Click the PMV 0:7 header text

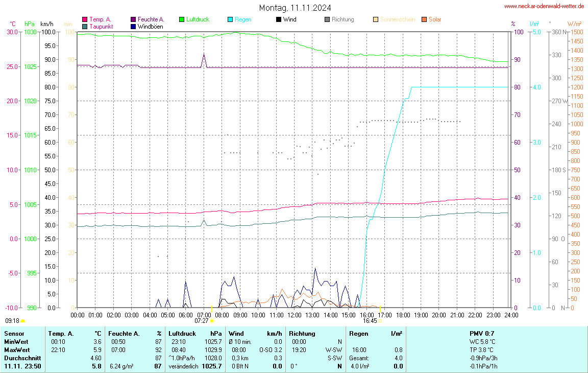click(482, 333)
